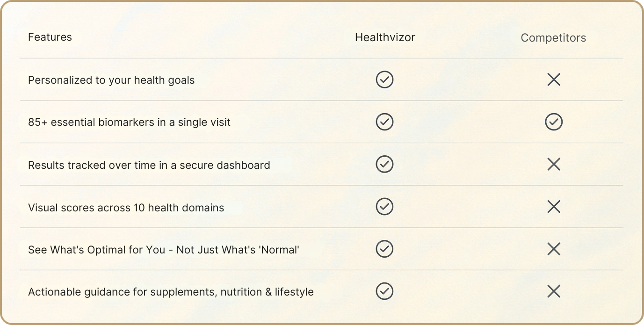
Task: Click Healthvizor checkmark for visual scores row
Action: coord(384,207)
